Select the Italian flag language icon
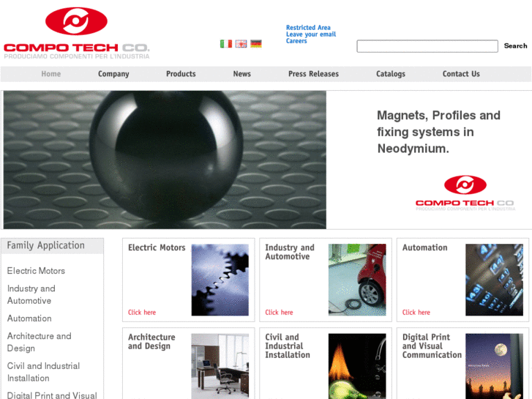This screenshot has height=399, width=532. 226,44
